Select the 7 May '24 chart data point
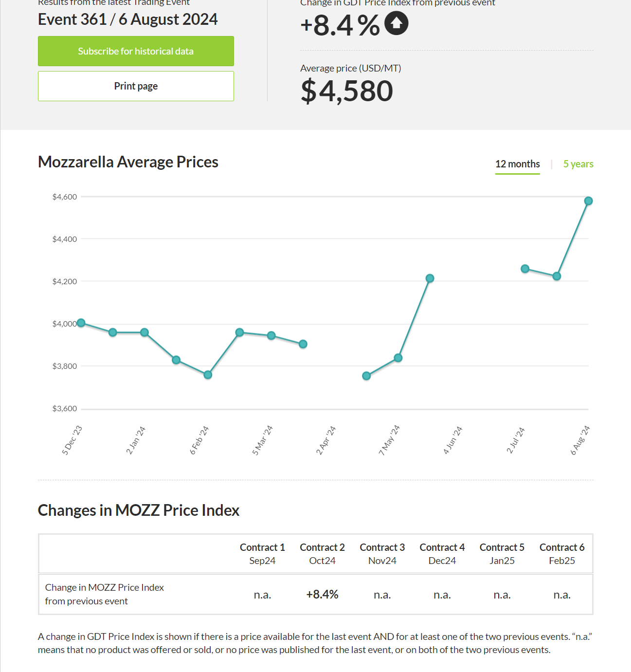The width and height of the screenshot is (631, 672). [x=398, y=358]
